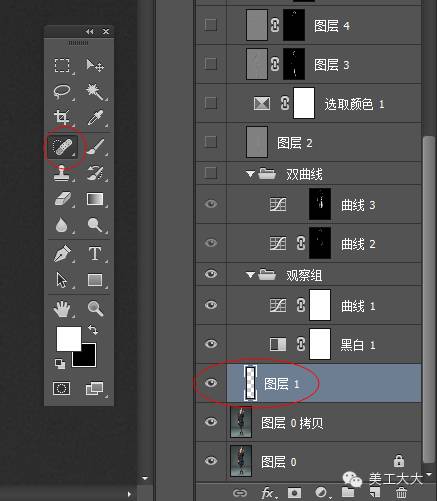Select the 黑白 1 adjustment layer
Viewport: 437px width, 501px height.
[309, 344]
